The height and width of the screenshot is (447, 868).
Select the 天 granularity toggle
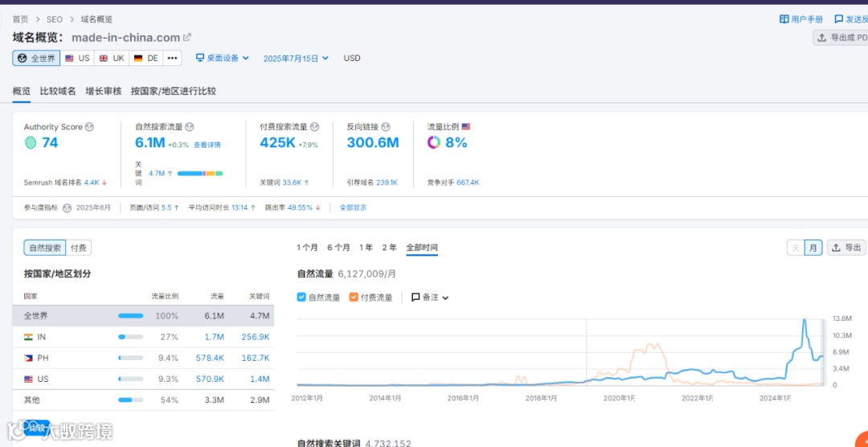tap(796, 248)
